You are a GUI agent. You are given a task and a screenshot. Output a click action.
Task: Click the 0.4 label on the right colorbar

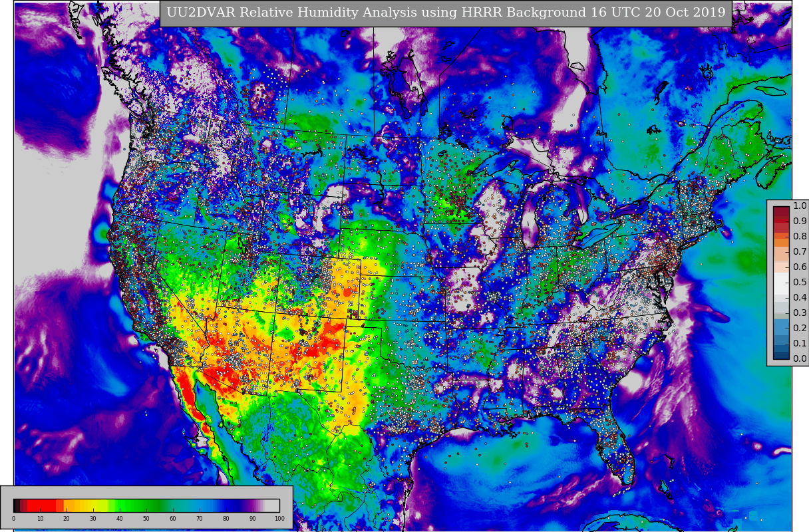[800, 298]
